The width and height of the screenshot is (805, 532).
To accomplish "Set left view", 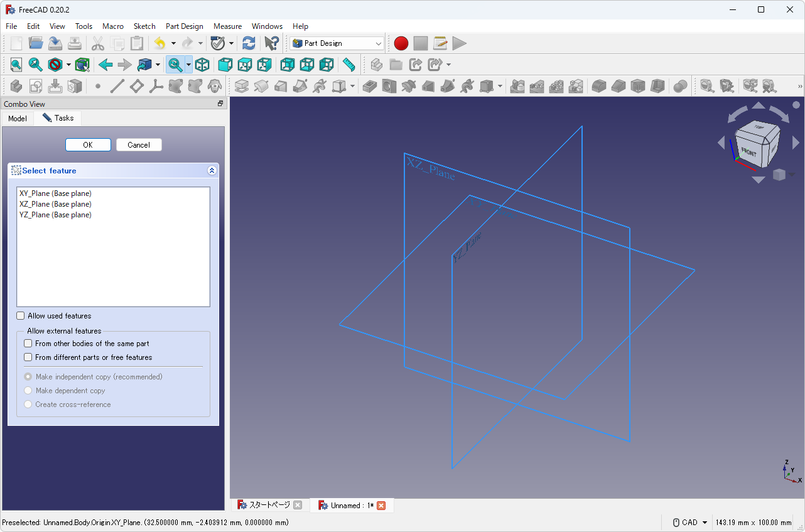I will point(326,65).
